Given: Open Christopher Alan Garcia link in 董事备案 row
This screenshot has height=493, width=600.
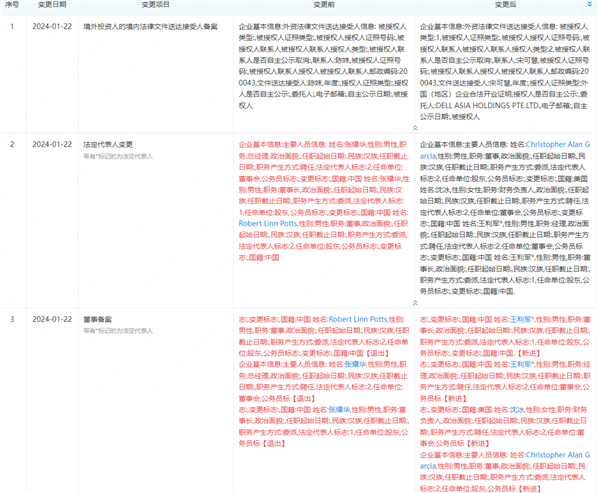Looking at the screenshot, I should click(556, 454).
